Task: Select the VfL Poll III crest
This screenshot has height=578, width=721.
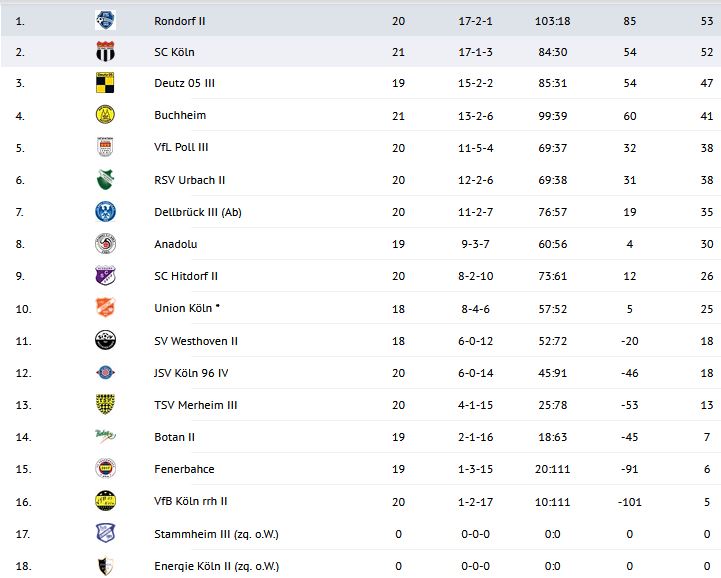Action: [105, 147]
